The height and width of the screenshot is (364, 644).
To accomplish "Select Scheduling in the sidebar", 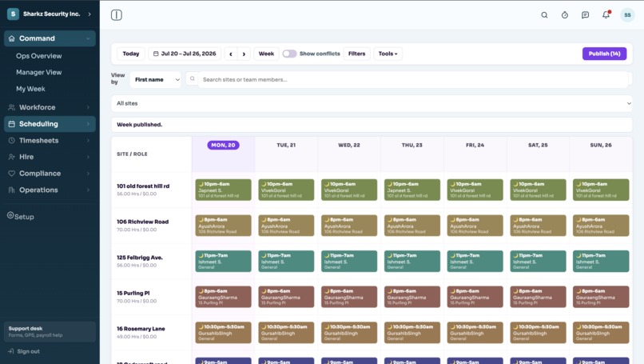I will pyautogui.click(x=50, y=124).
